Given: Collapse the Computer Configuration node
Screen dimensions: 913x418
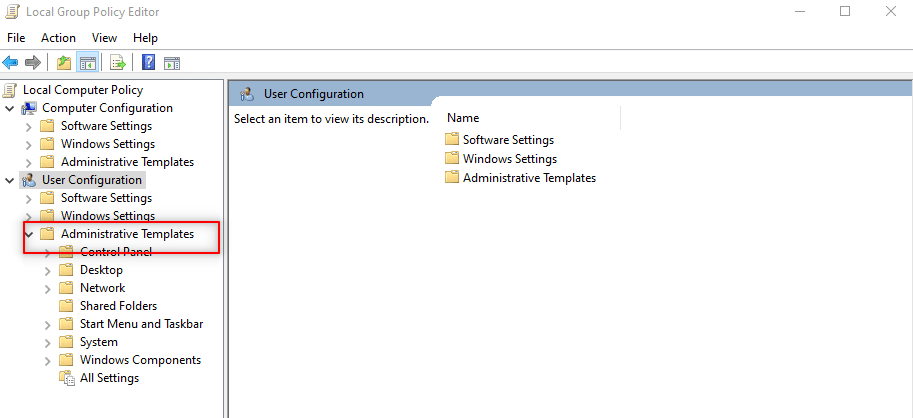Looking at the screenshot, I should click(x=10, y=109).
